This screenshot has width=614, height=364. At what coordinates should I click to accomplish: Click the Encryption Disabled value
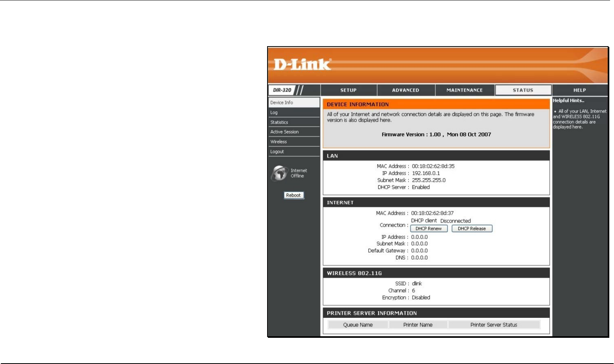click(421, 298)
